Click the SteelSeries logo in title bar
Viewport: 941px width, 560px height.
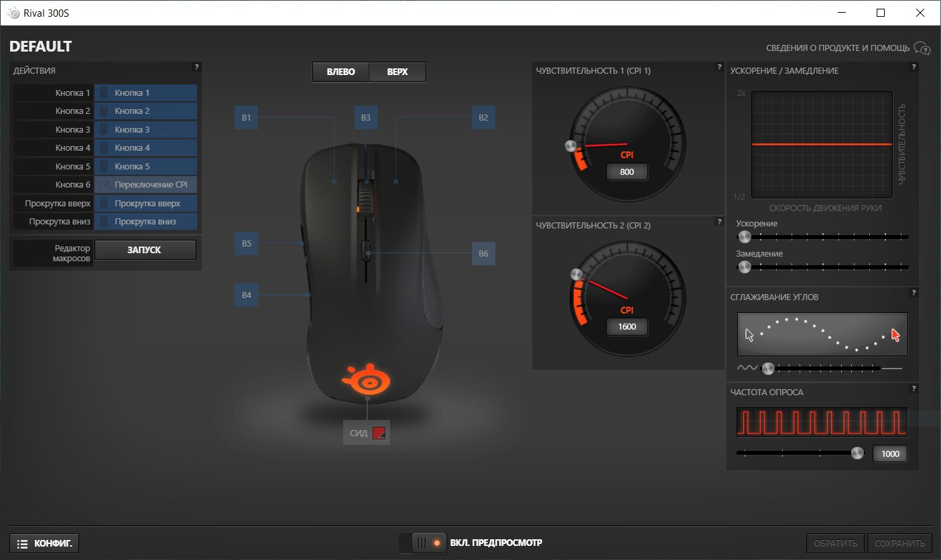click(x=13, y=13)
